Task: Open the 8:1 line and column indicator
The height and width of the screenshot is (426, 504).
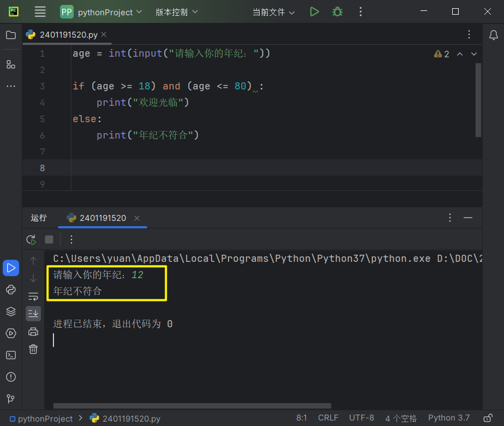Action: (x=302, y=418)
